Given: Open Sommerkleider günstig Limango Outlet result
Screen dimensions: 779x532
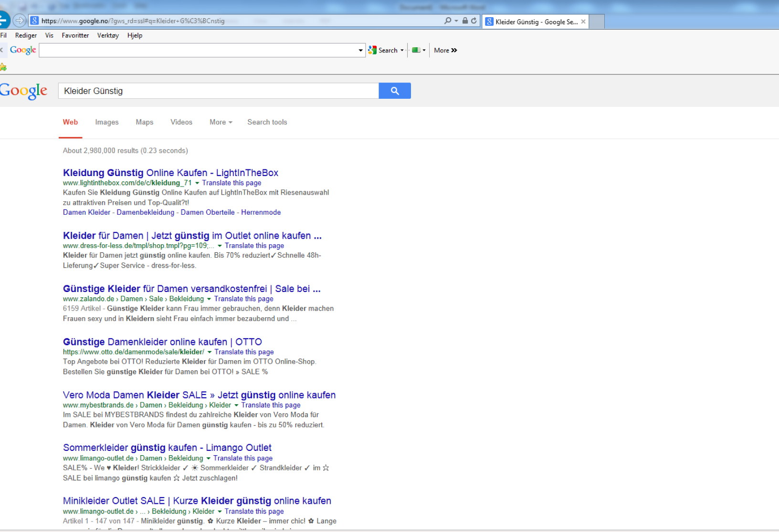Looking at the screenshot, I should point(167,448).
